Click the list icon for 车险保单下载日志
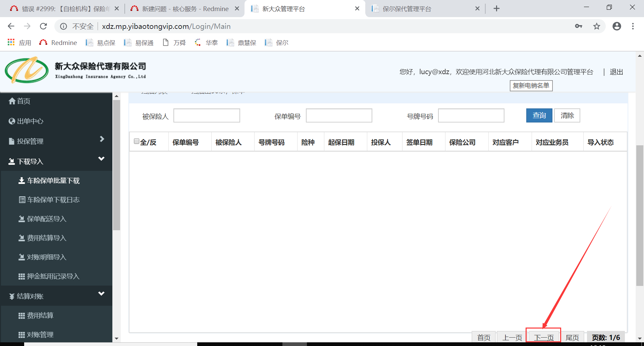This screenshot has width=644, height=346. [22, 200]
